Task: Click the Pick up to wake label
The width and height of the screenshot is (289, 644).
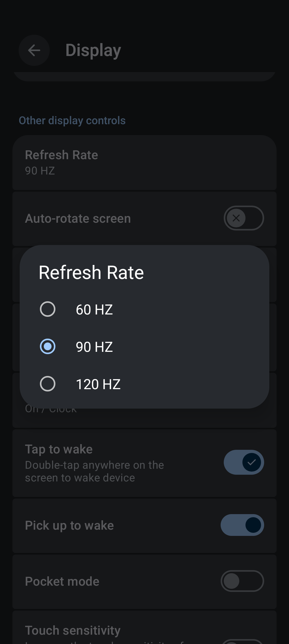Action: tap(69, 526)
